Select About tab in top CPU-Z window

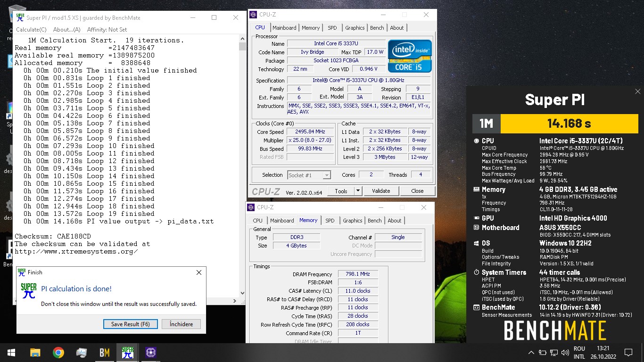click(397, 28)
